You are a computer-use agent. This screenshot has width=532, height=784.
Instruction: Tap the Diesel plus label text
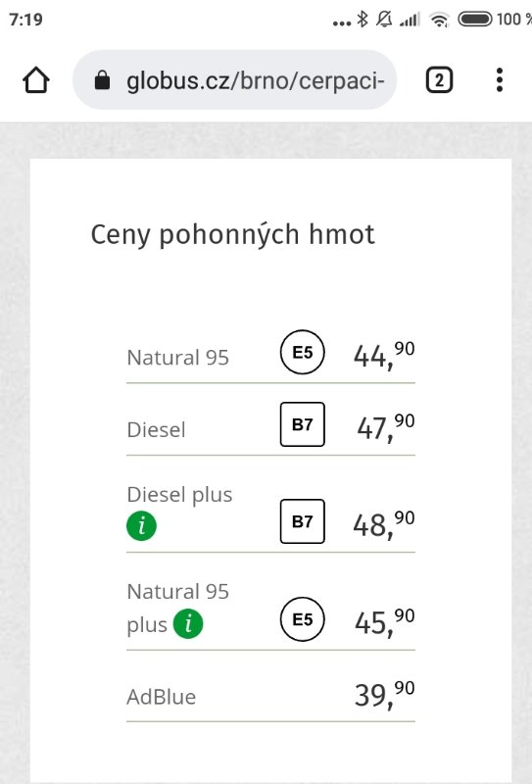(x=179, y=495)
